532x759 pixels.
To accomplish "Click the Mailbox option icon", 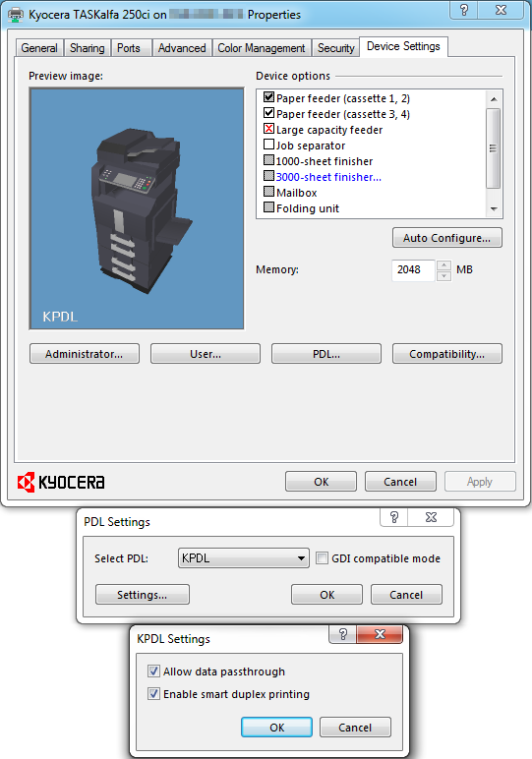I will [x=268, y=192].
